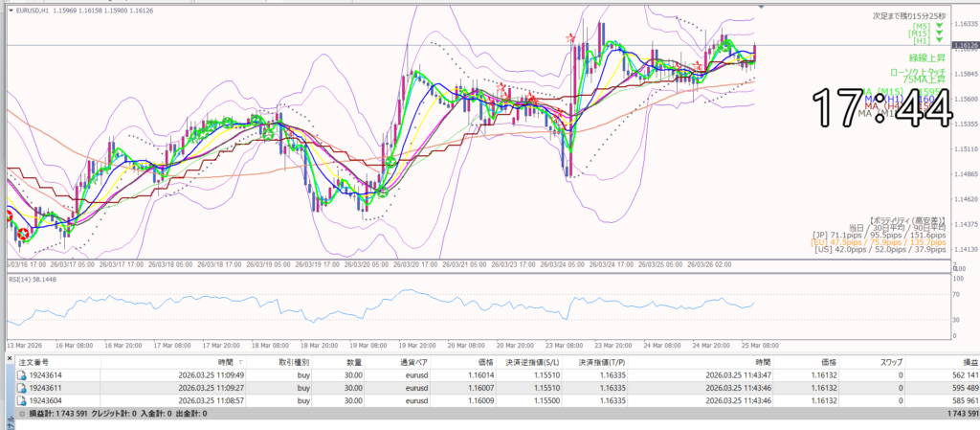Screen dimensions: 980x430
Task: Click the red star signal marker above candles
Action: coord(572,37)
